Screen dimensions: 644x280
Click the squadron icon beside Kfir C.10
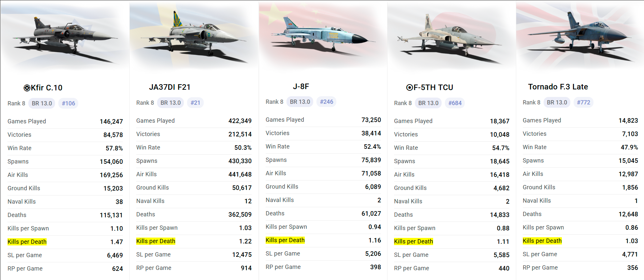click(x=27, y=88)
